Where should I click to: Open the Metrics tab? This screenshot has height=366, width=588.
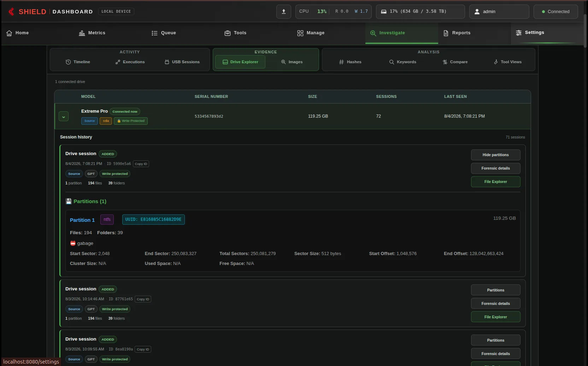(111, 33)
